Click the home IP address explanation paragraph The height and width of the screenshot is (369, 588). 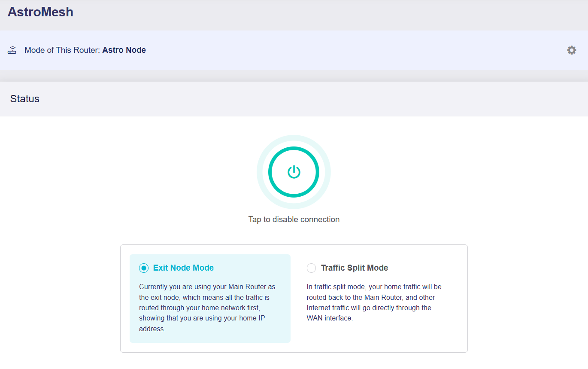pyautogui.click(x=208, y=308)
